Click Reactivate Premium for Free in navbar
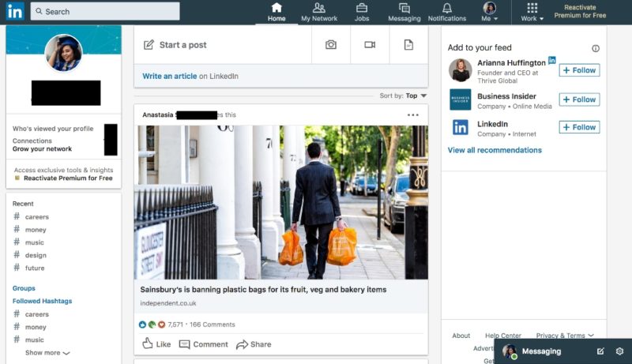This screenshot has width=632, height=364. 580,11
